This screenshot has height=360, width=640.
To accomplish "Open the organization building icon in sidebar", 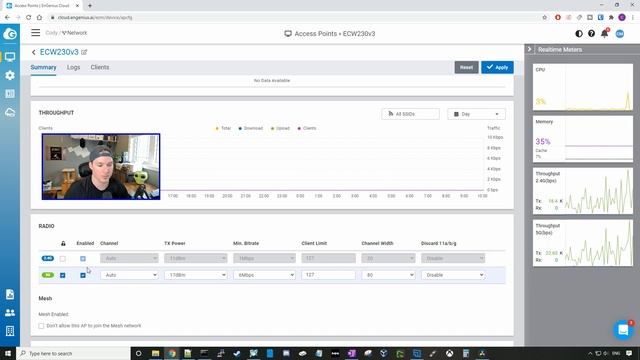I will (x=10, y=331).
